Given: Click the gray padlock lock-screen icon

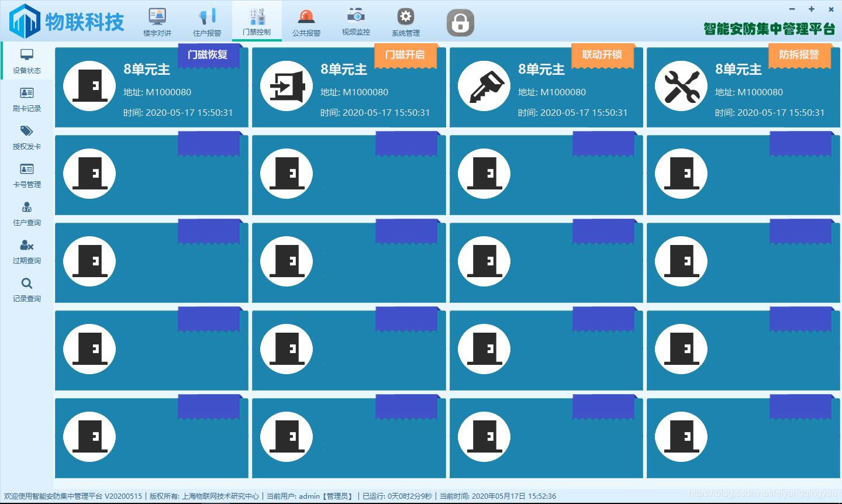Looking at the screenshot, I should pyautogui.click(x=460, y=23).
